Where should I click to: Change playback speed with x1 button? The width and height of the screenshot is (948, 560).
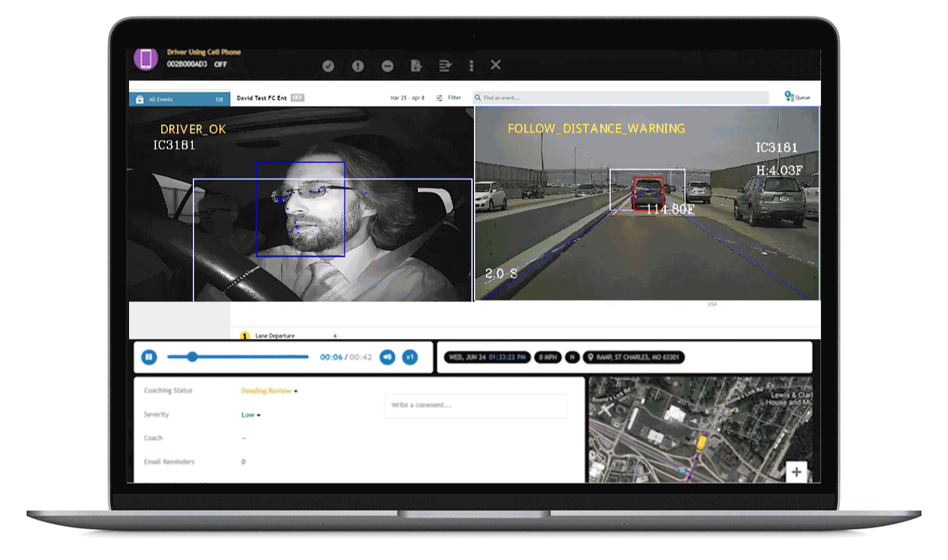click(x=409, y=357)
